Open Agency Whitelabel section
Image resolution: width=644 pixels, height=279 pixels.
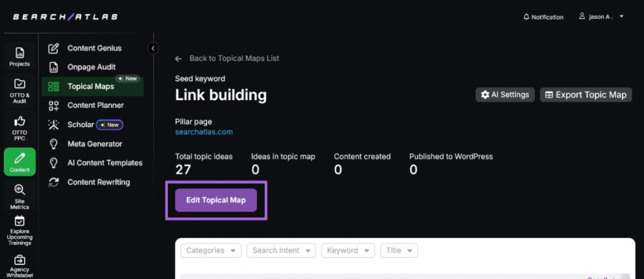pyautogui.click(x=19, y=266)
